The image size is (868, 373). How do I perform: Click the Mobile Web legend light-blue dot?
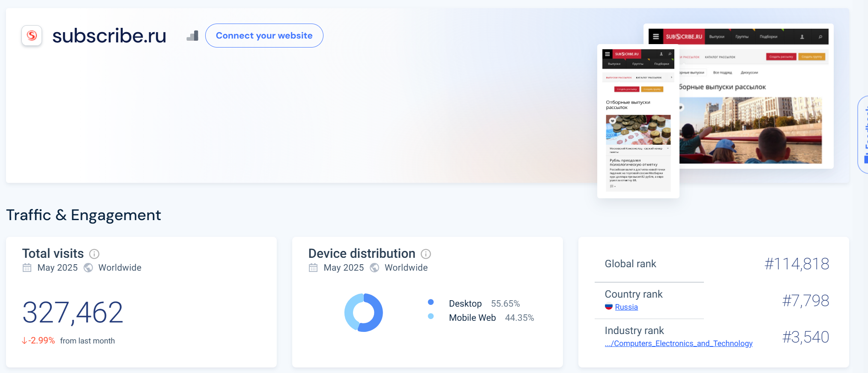[x=431, y=316]
